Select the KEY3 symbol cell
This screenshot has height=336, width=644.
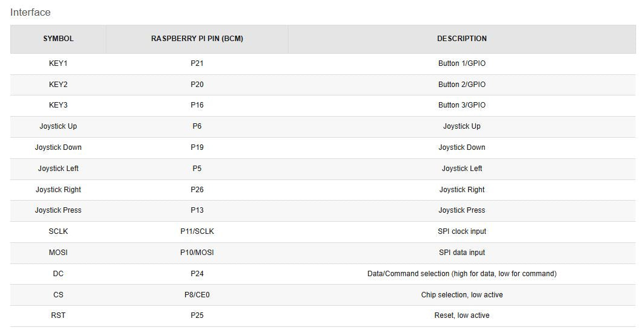pos(58,105)
